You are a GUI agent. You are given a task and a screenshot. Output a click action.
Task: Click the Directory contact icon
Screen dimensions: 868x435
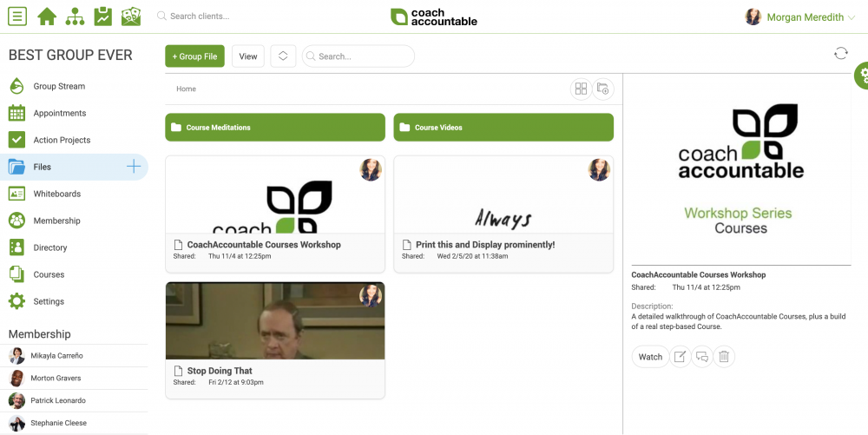pos(16,247)
